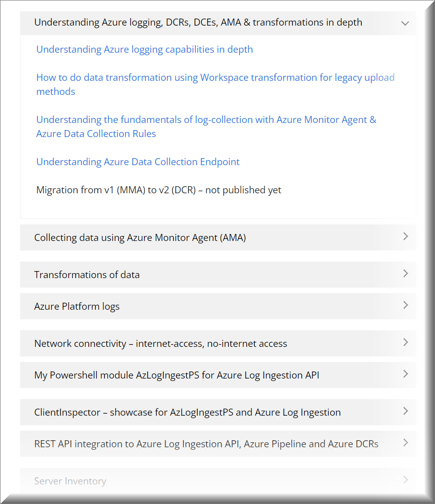The image size is (435, 504).
Task: Open fundamentals of log-collection with Azure Monitor Agent link
Action: coord(206,127)
